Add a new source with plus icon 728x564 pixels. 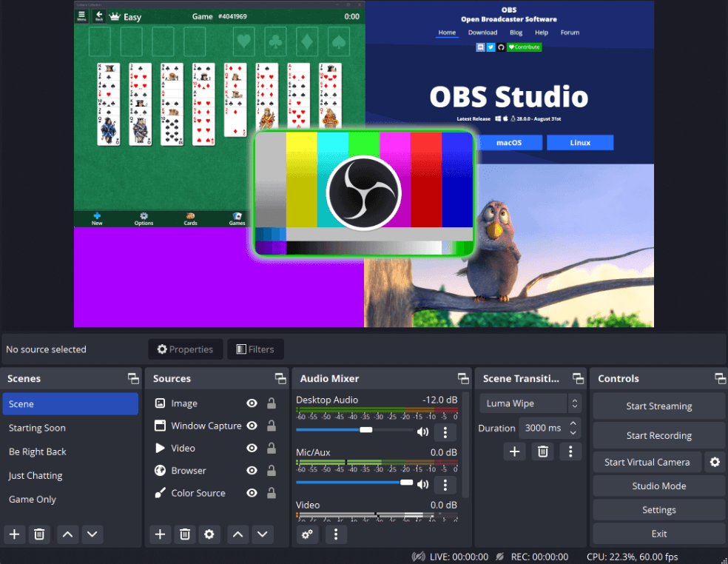point(161,534)
